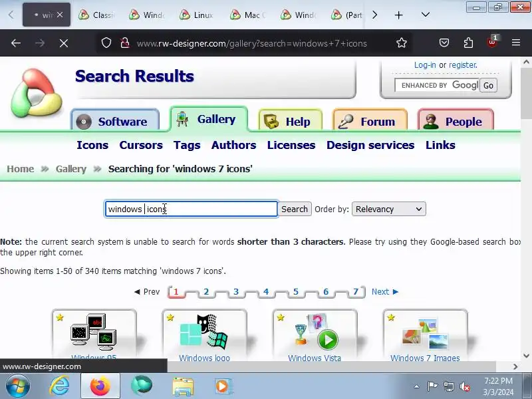The height and width of the screenshot is (399, 532).
Task: Click the horizontal scrollbar right arrow
Action: 515,366
